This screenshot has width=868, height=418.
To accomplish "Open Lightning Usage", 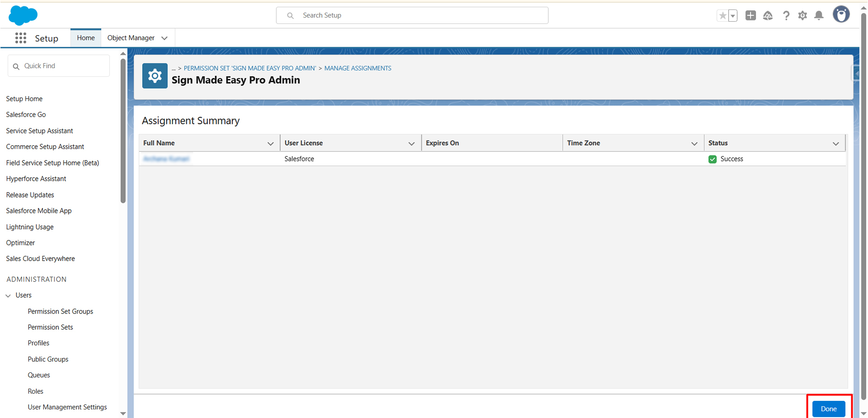I will click(30, 227).
